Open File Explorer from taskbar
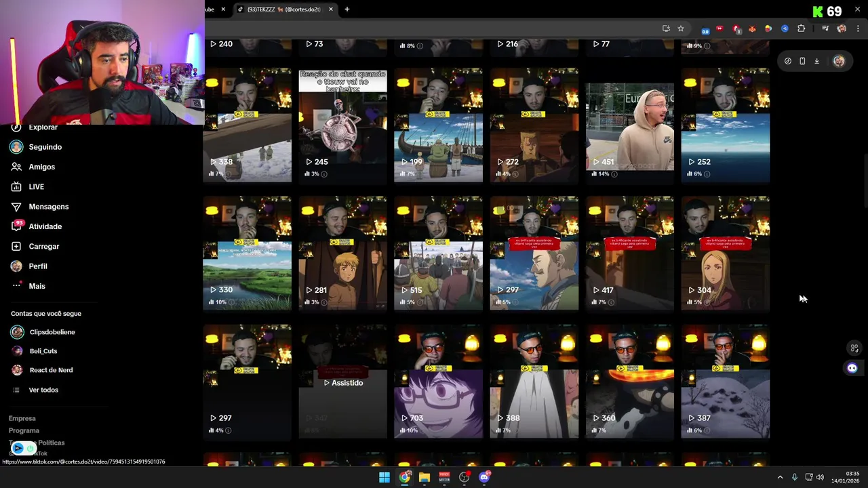 click(x=425, y=477)
